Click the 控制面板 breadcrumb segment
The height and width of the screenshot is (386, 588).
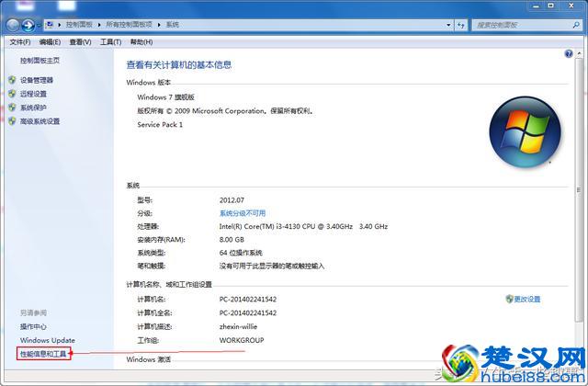[x=79, y=25]
